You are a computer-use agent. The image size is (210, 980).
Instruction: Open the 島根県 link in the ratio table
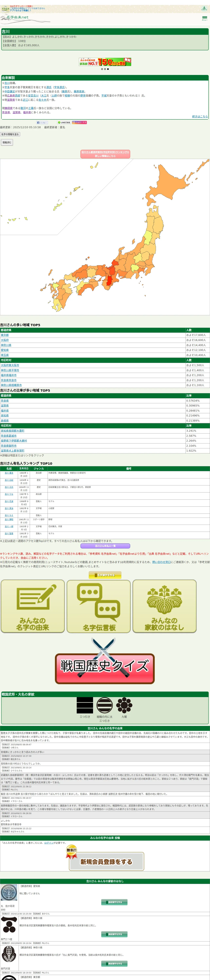[5, 420]
